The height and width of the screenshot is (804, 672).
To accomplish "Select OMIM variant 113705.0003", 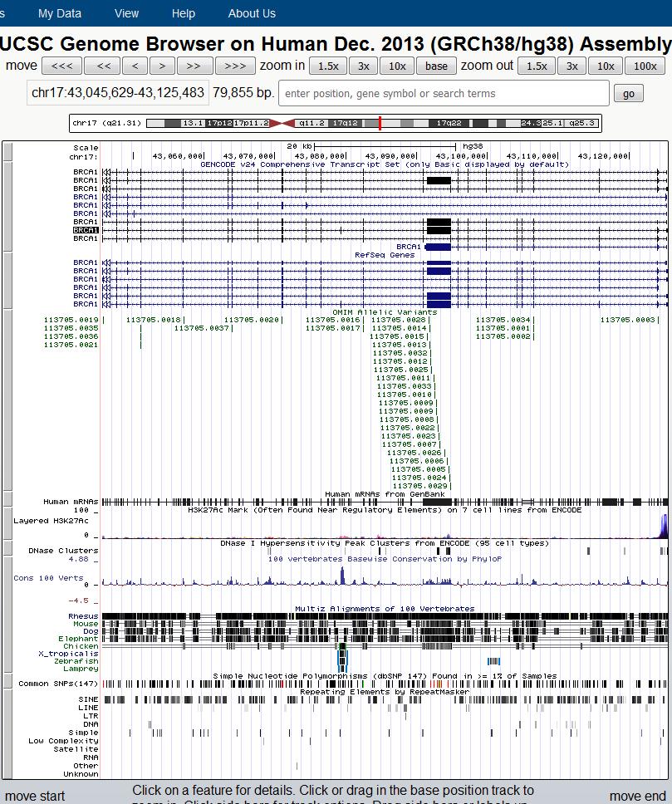I will coord(627,320).
